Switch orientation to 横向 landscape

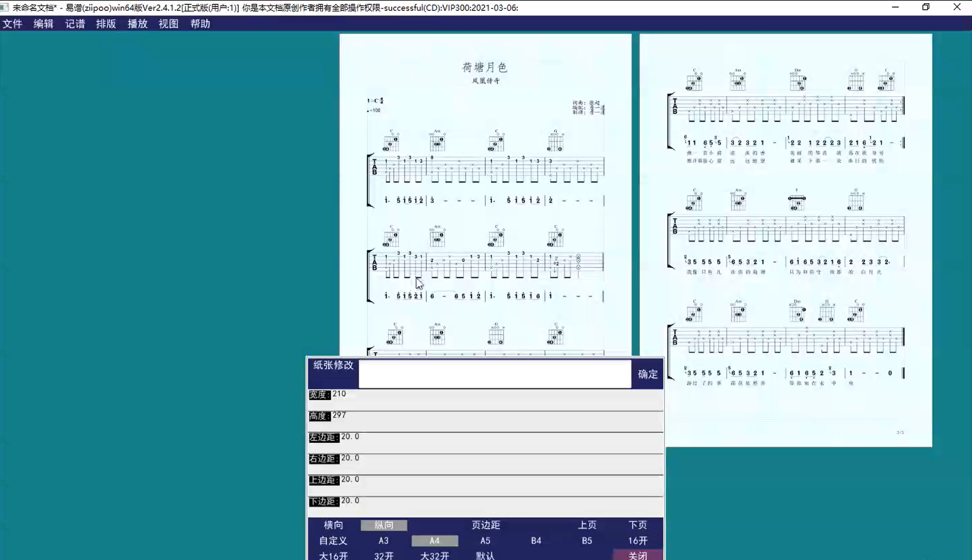click(x=333, y=525)
